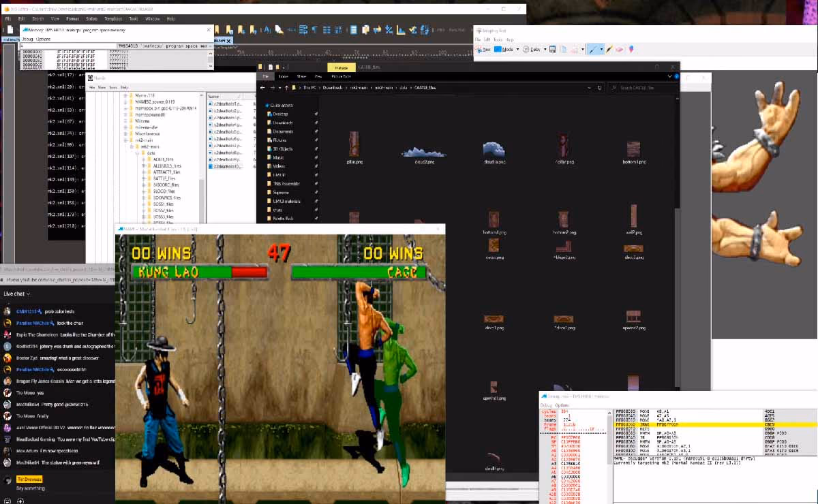
Task: Open Quick access in Explorer sidebar
Action: (x=279, y=106)
